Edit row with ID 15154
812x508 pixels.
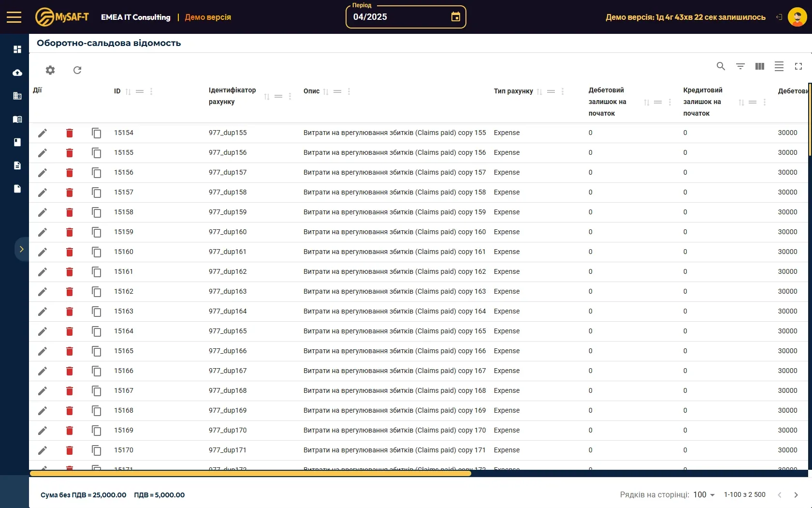pyautogui.click(x=43, y=133)
